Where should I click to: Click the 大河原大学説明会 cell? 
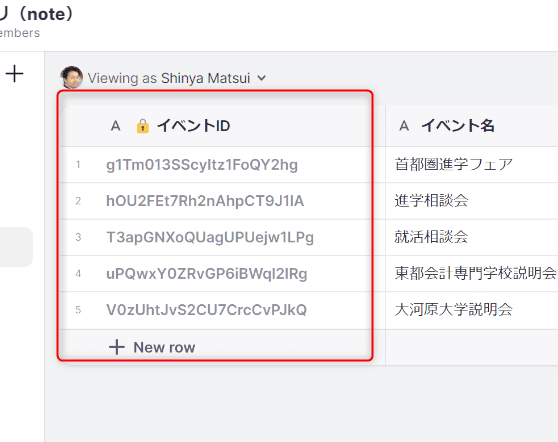tap(472, 310)
